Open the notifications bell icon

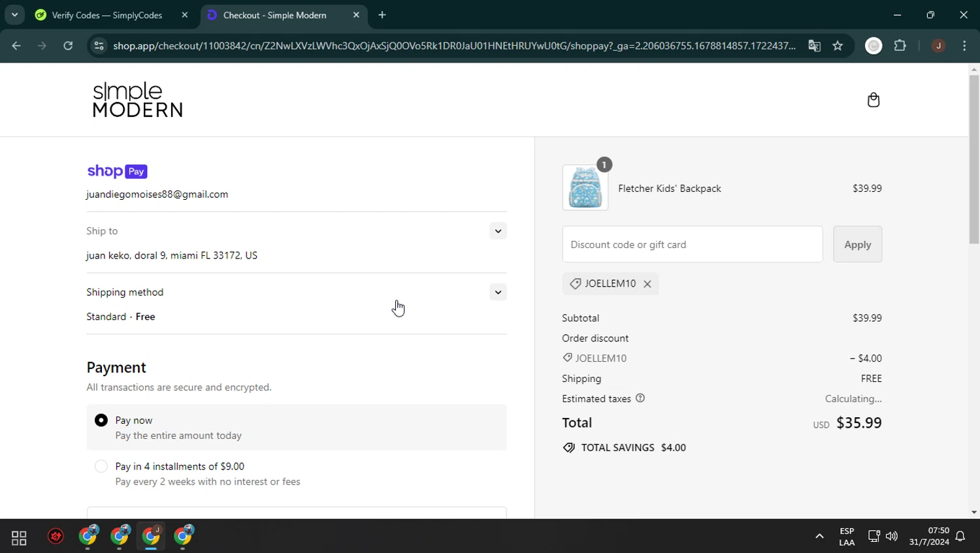(960, 537)
